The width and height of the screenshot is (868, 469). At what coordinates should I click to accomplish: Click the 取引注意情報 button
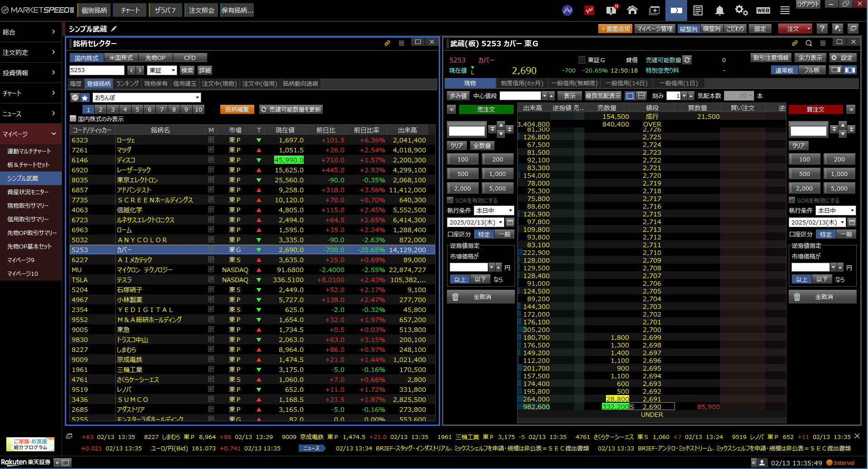pos(771,58)
